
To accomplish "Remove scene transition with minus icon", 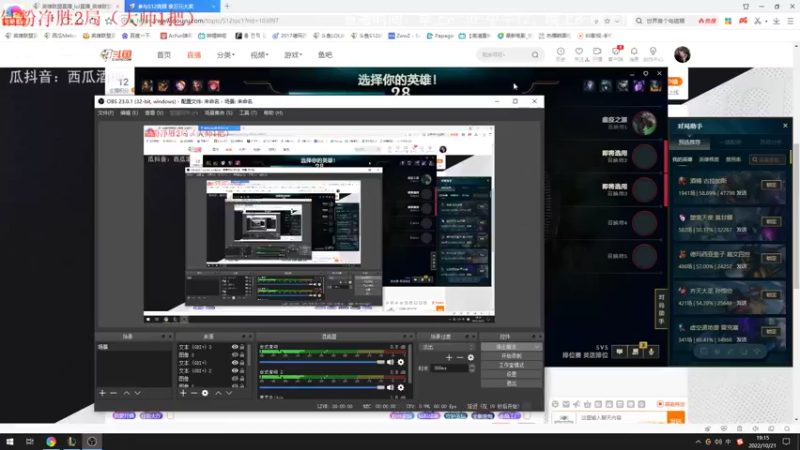I will coord(460,358).
